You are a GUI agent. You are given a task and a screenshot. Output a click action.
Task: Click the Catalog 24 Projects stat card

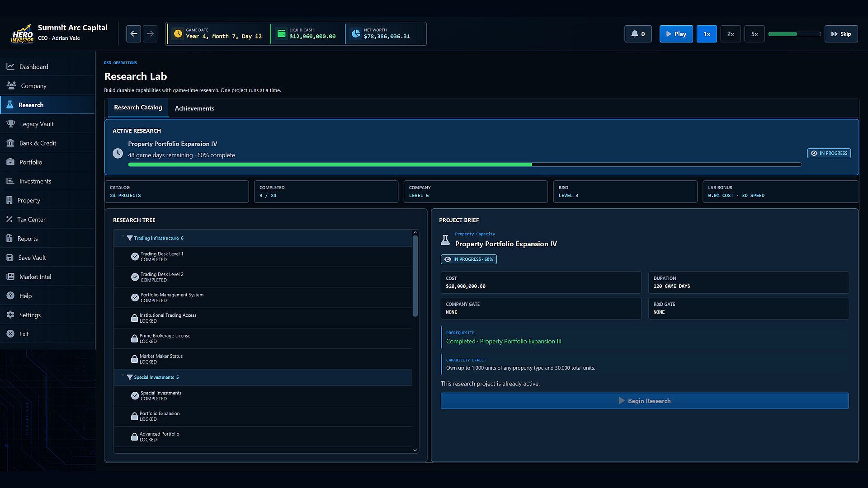[176, 192]
